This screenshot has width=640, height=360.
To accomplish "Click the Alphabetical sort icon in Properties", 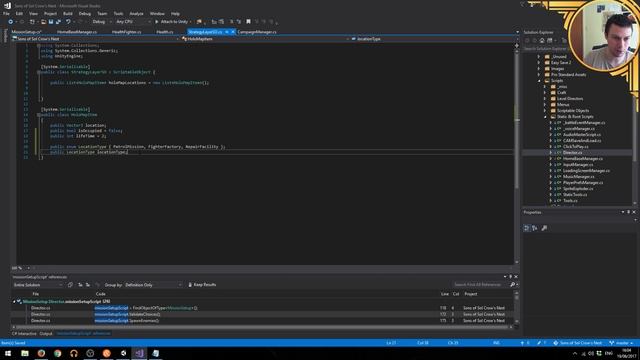I will (535, 228).
